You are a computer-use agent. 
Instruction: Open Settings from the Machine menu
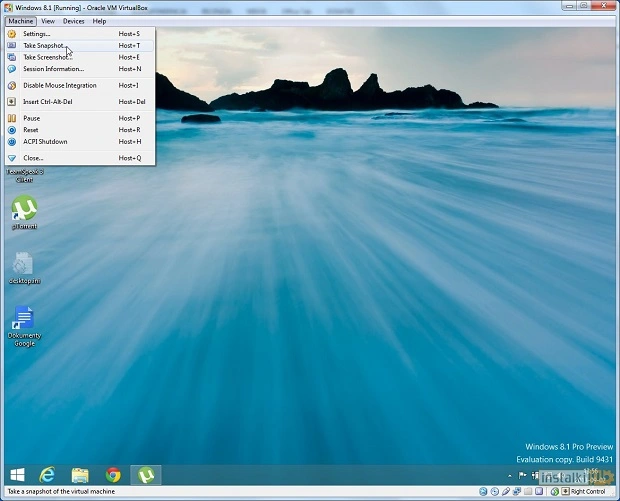pos(80,34)
